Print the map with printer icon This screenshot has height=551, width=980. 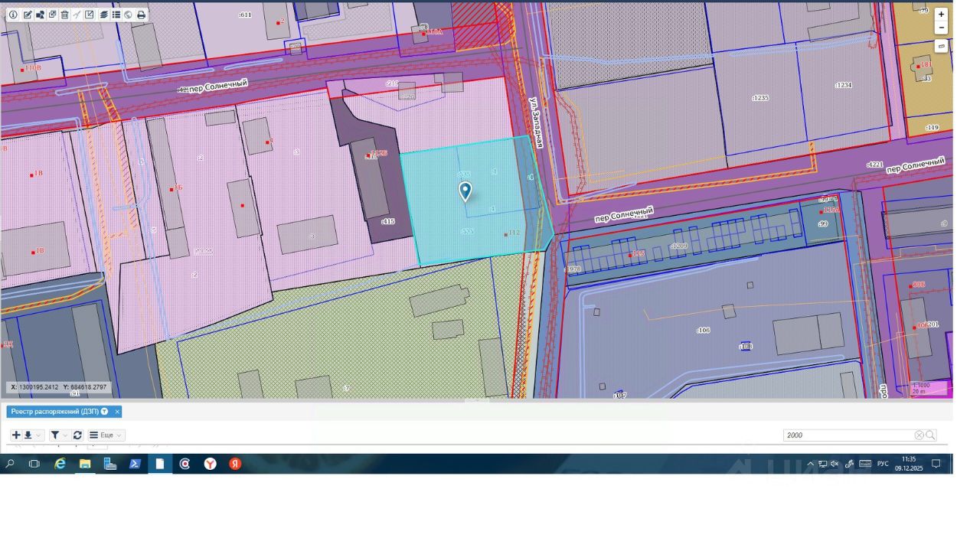click(141, 15)
